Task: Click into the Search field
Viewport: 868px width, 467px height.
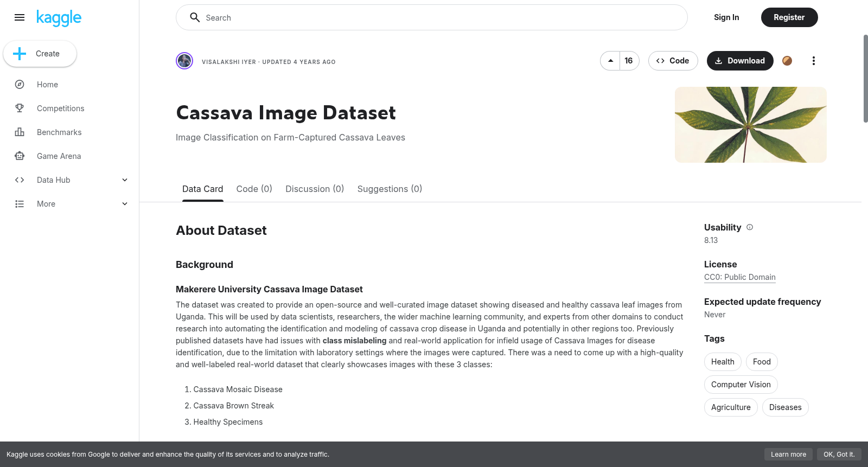Action: [432, 17]
